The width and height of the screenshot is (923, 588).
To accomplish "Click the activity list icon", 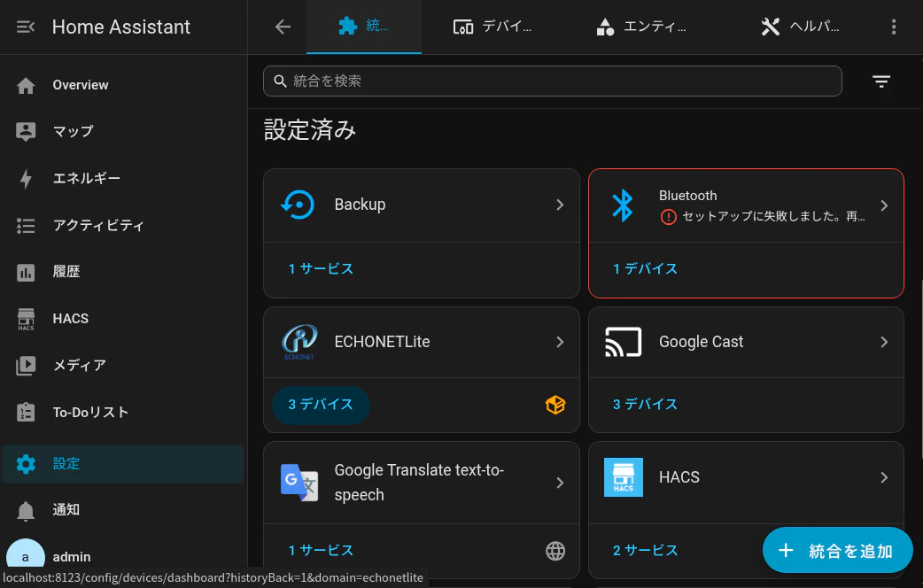I will (x=26, y=226).
